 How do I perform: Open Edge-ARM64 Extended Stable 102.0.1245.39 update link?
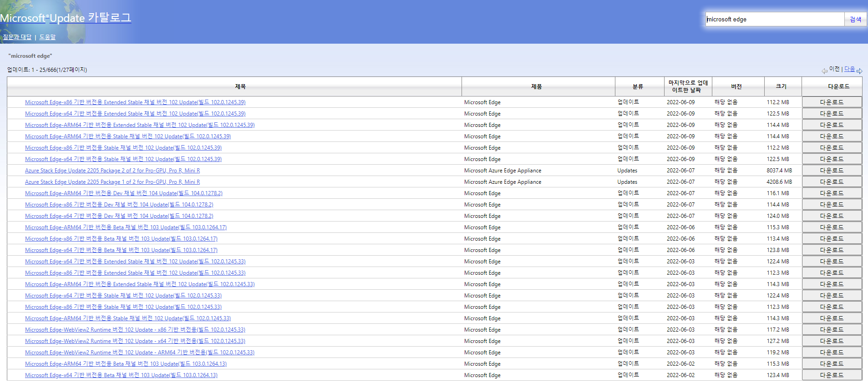(140, 125)
